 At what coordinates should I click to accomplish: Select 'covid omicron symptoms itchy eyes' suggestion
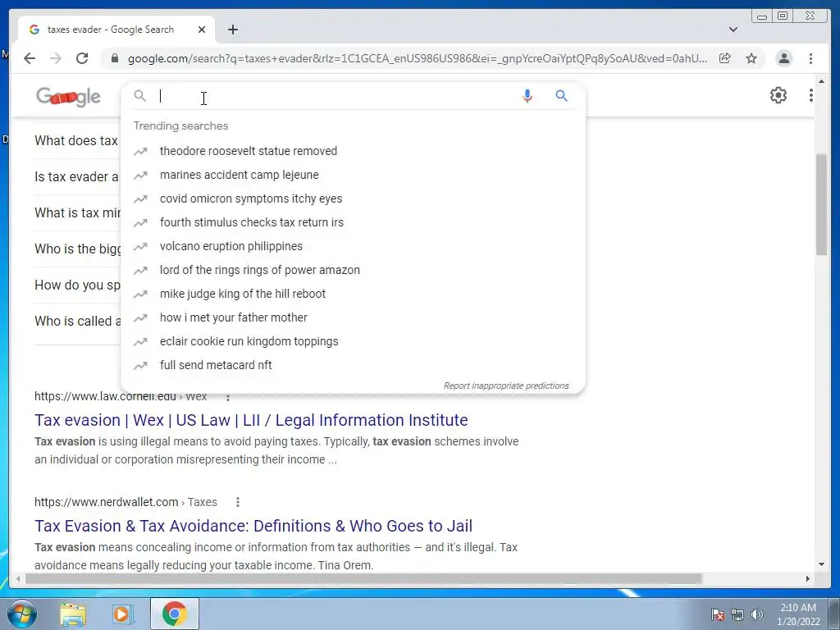(251, 199)
